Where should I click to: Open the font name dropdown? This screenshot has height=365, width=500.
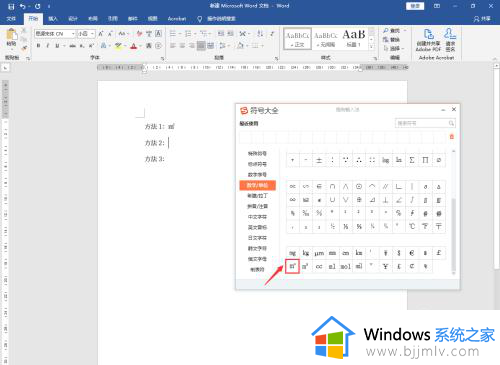tap(73, 34)
